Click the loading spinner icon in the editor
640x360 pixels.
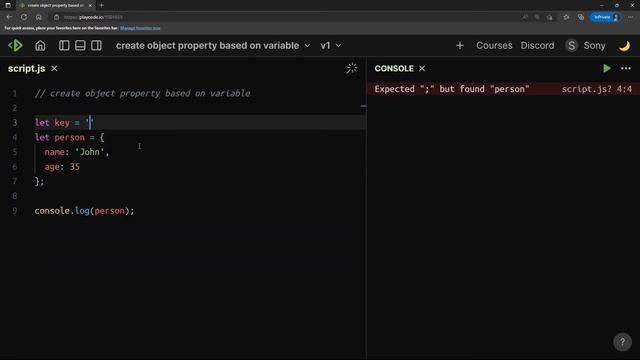(351, 68)
